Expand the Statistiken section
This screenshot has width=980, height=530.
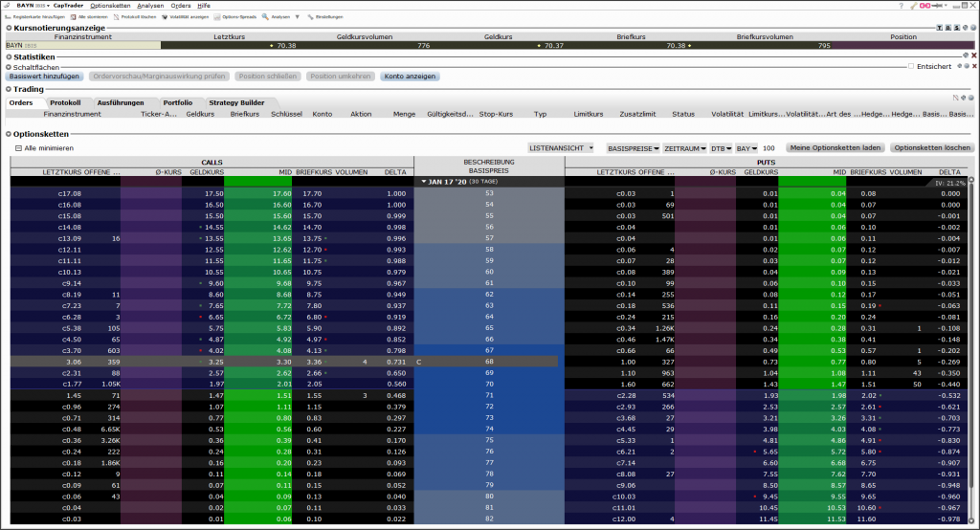[9, 56]
